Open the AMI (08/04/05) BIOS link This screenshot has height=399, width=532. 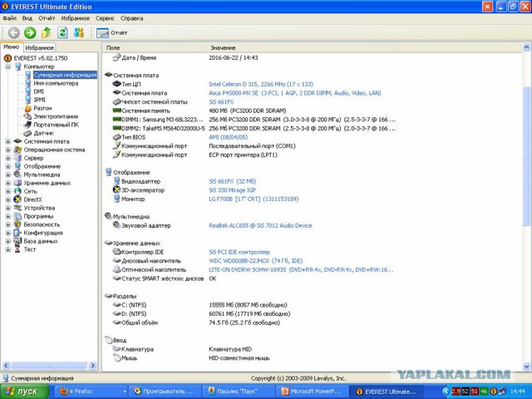(x=228, y=137)
